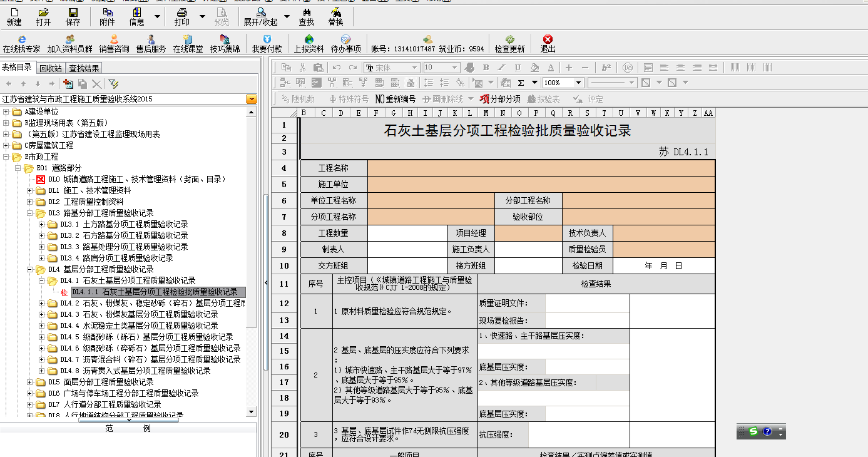Click the 工程名称 input cell
The height and width of the screenshot is (457, 868).
click(541, 168)
